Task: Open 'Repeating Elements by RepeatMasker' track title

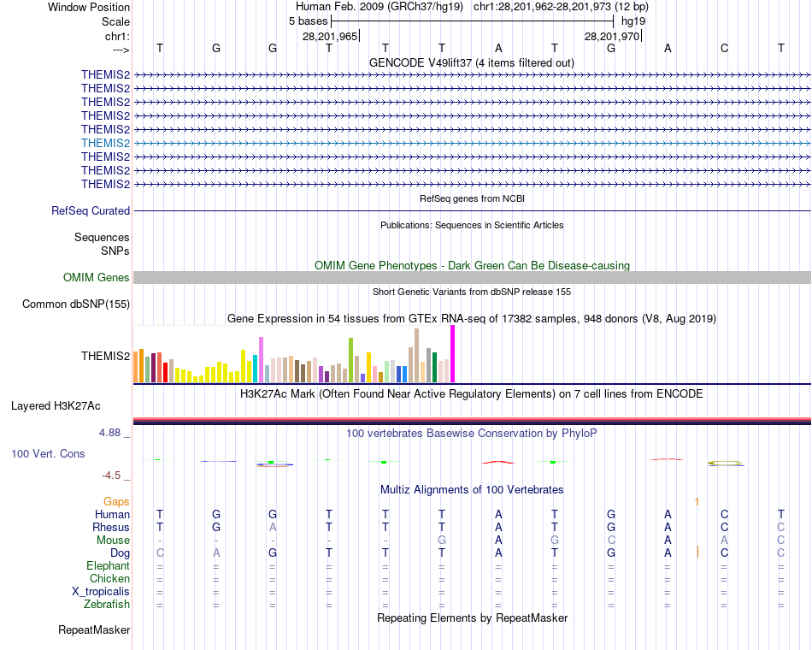Action: (472, 618)
